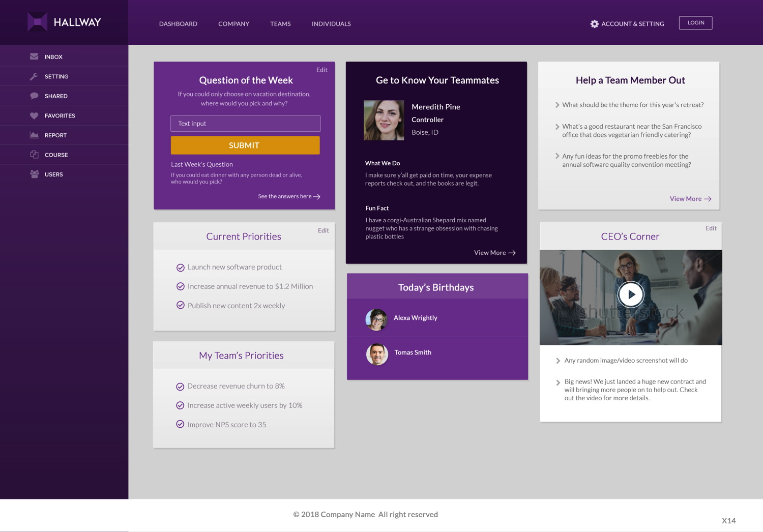
Task: Click the Favorites heart icon
Action: click(x=34, y=115)
